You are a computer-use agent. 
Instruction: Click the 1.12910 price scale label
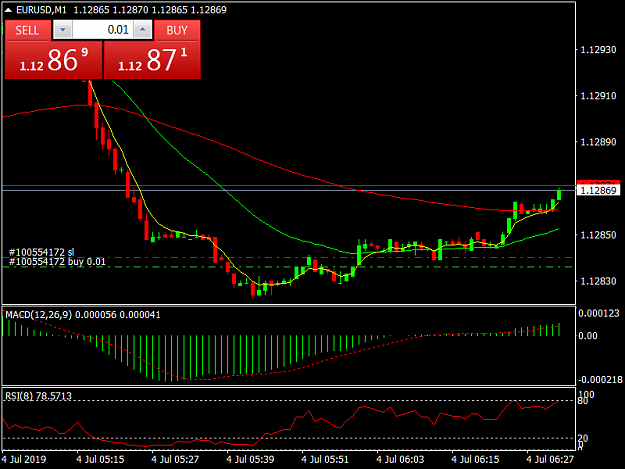coord(598,96)
